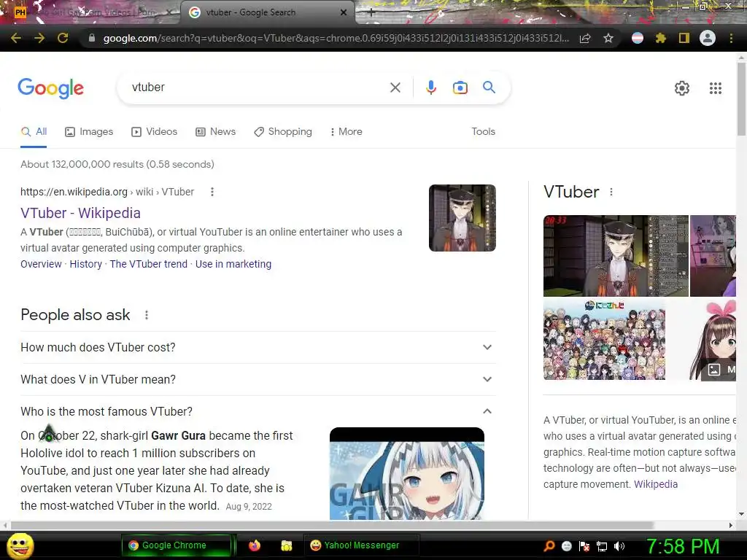Open the VTuber crowd collage image
747x560 pixels.
point(604,340)
